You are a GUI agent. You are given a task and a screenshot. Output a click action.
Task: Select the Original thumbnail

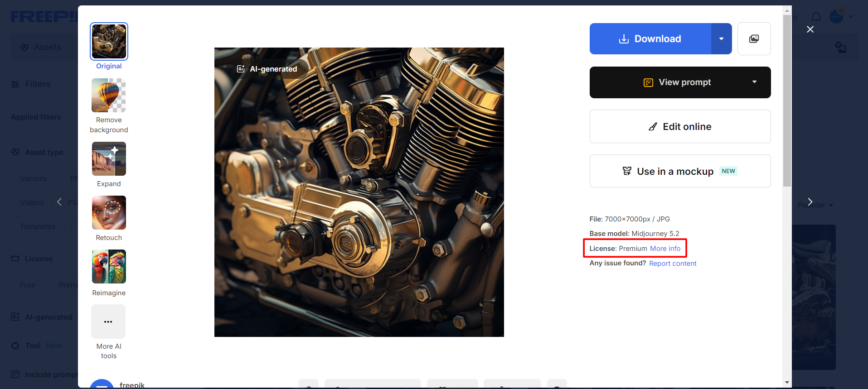tap(109, 42)
